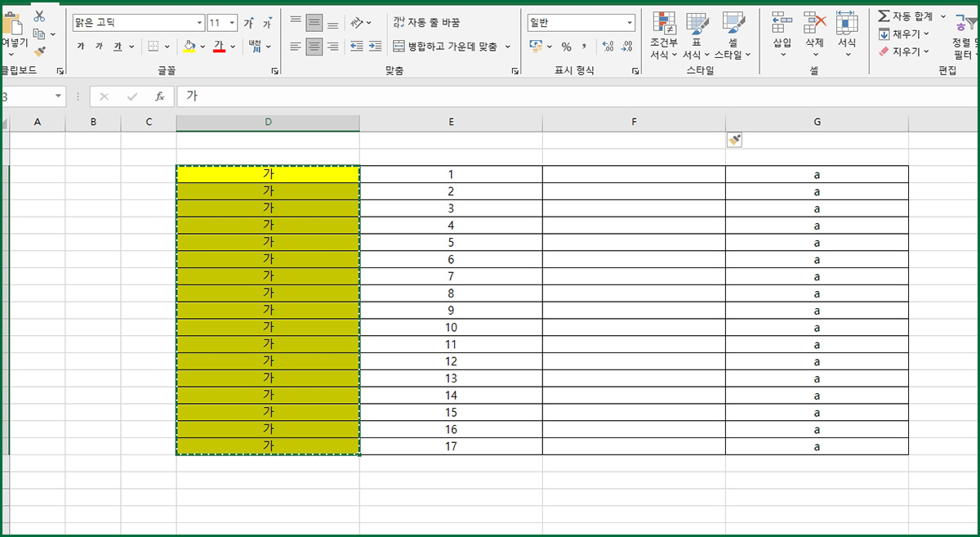Click the cell containing 17
This screenshot has width=980, height=537.
click(451, 446)
